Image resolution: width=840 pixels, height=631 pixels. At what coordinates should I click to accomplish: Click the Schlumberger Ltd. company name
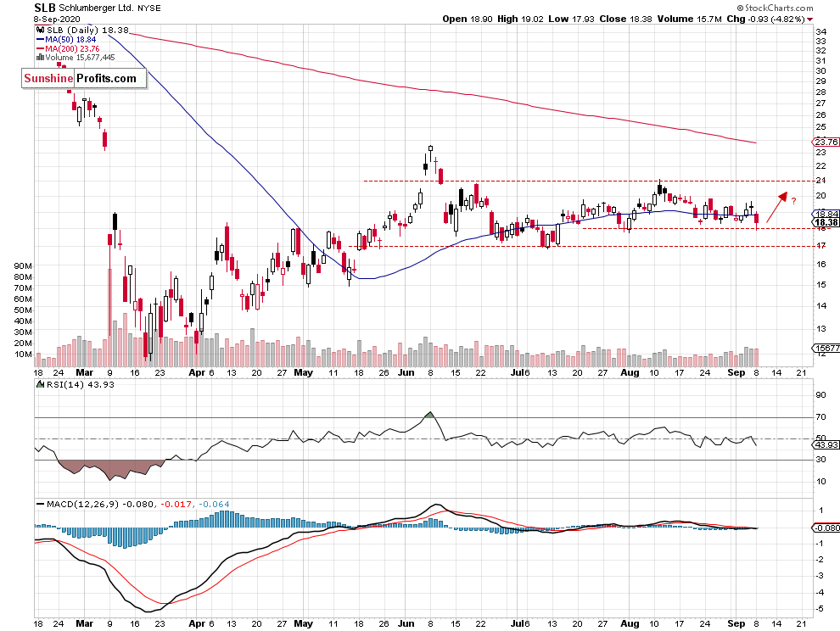pyautogui.click(x=95, y=8)
